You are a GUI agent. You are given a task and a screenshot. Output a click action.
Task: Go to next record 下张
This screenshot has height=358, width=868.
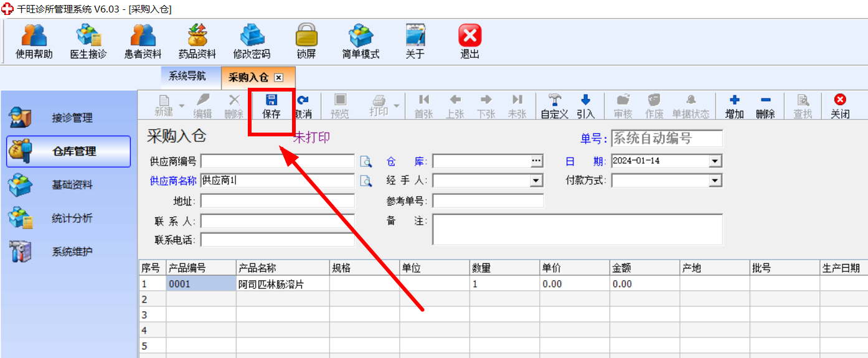click(486, 106)
